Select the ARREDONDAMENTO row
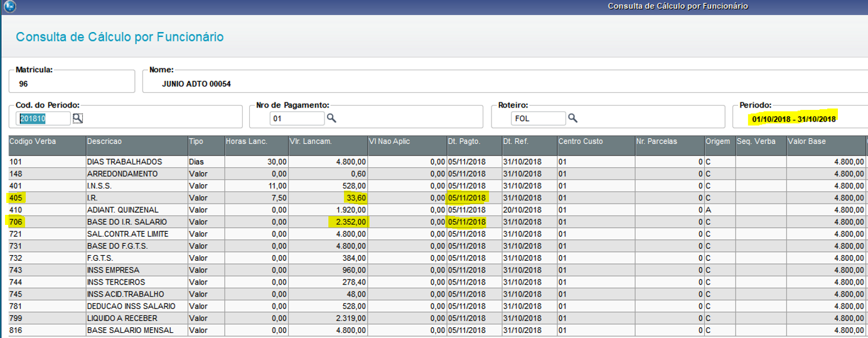The width and height of the screenshot is (868, 338). [438, 173]
